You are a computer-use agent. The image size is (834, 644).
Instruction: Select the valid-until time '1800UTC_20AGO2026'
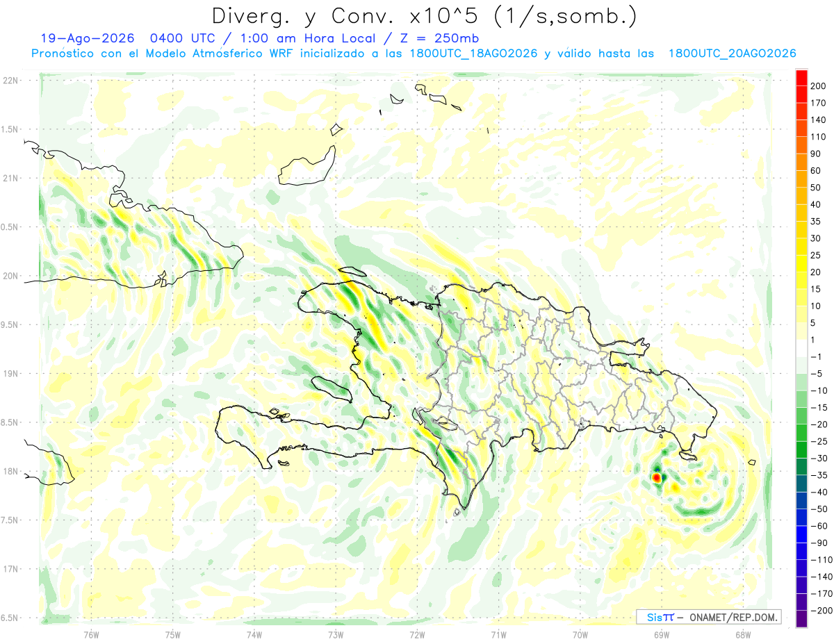tap(732, 53)
